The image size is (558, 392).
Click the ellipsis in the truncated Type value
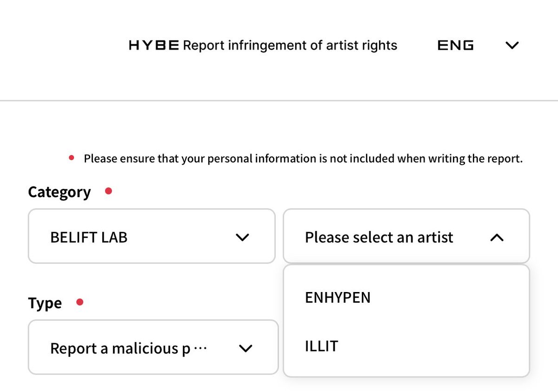click(x=199, y=348)
